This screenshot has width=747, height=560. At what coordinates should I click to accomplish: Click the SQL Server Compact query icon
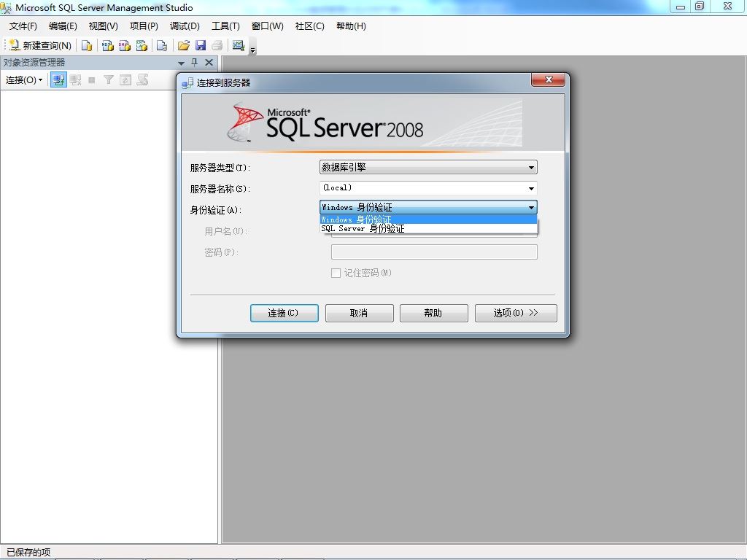[x=162, y=45]
